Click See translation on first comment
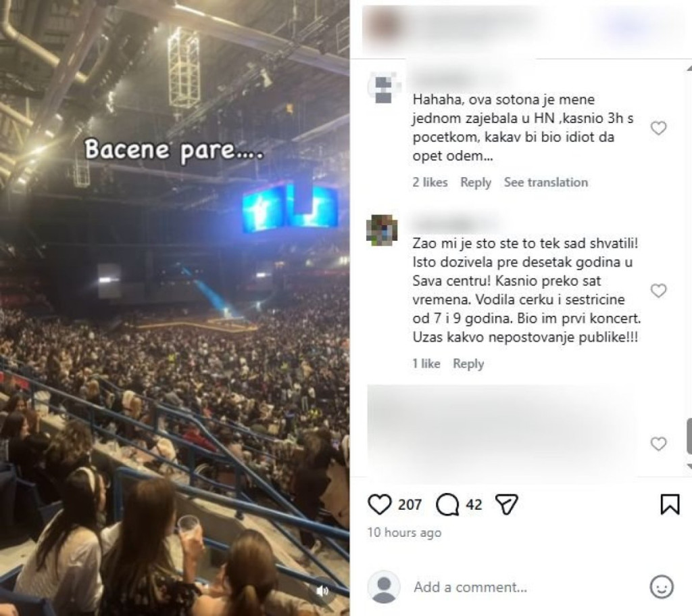 point(546,183)
